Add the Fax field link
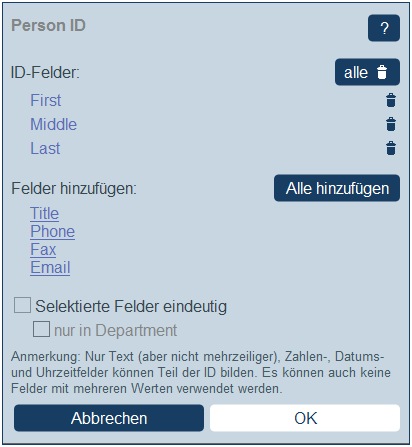 click(x=43, y=249)
